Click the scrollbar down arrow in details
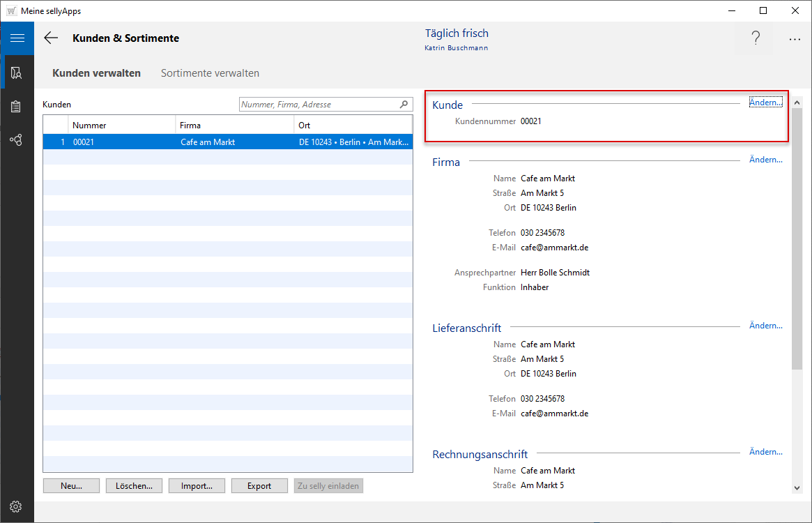This screenshot has width=812, height=523. (797, 488)
